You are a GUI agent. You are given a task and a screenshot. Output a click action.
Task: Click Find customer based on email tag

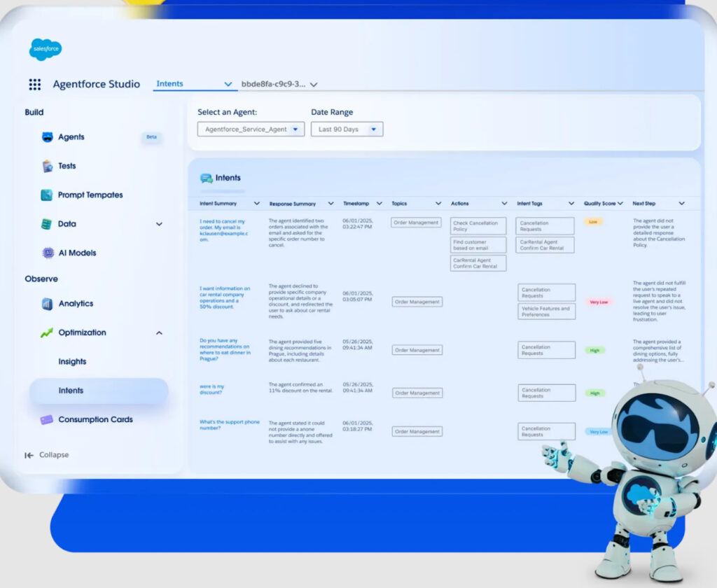478,245
